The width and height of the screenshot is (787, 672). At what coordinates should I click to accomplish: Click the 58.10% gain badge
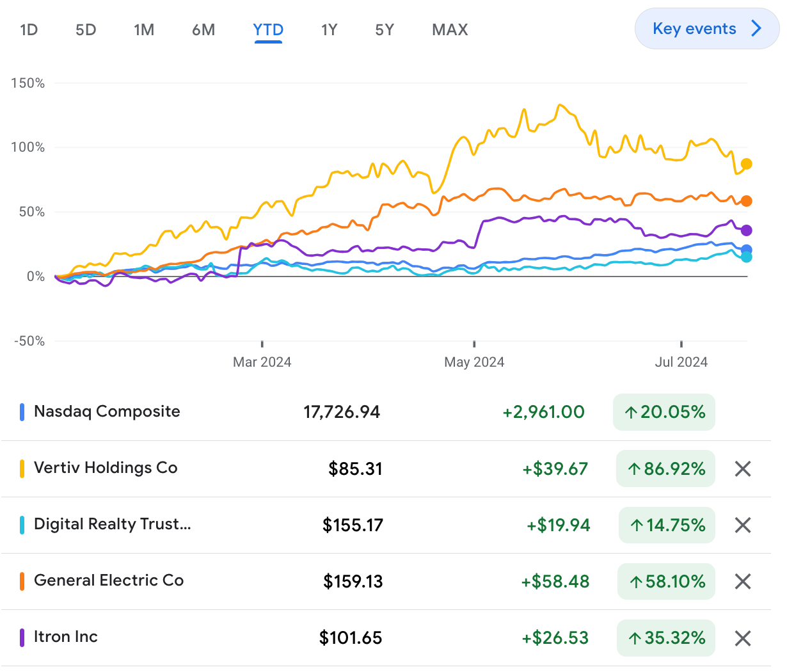point(666,581)
